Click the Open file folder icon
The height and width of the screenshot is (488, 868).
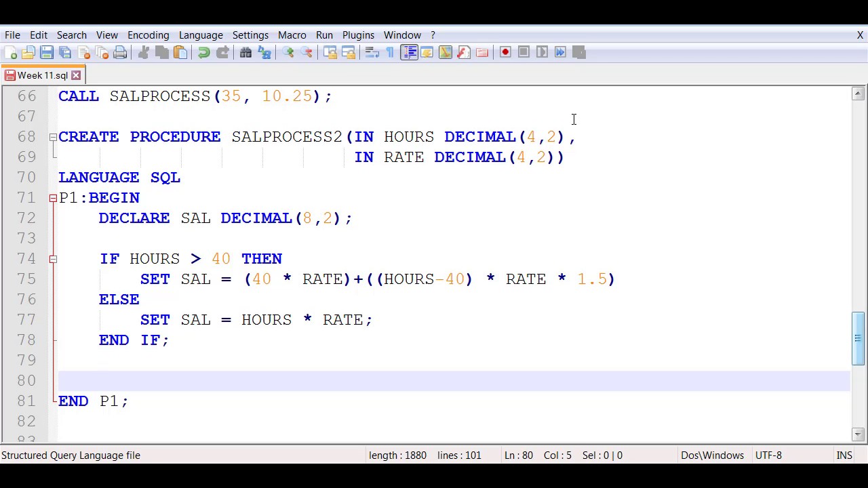click(28, 52)
